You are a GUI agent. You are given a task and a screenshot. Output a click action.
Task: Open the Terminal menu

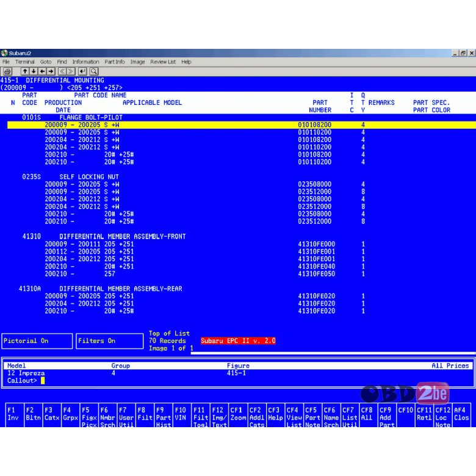[x=25, y=62]
